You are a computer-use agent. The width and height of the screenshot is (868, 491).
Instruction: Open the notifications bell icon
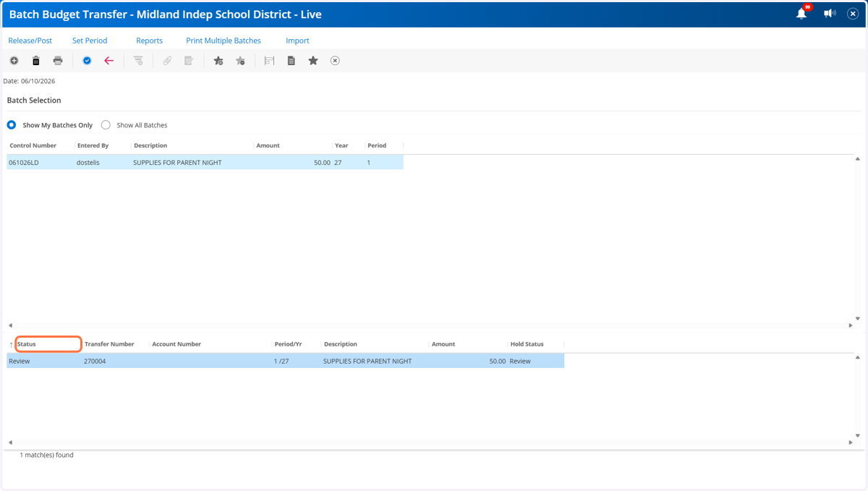(x=801, y=14)
